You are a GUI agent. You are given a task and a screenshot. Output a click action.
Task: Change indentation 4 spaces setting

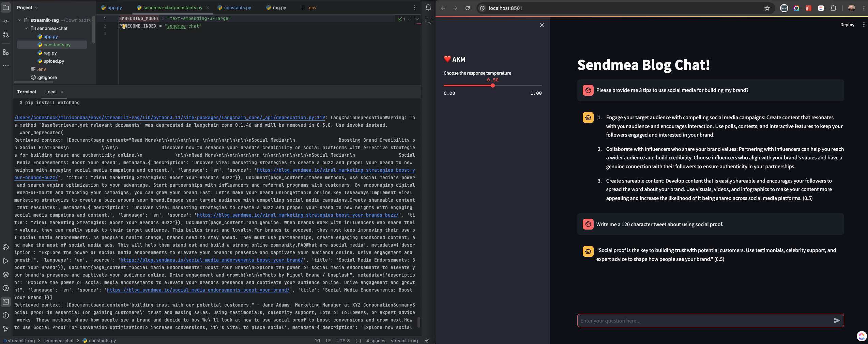tap(376, 341)
